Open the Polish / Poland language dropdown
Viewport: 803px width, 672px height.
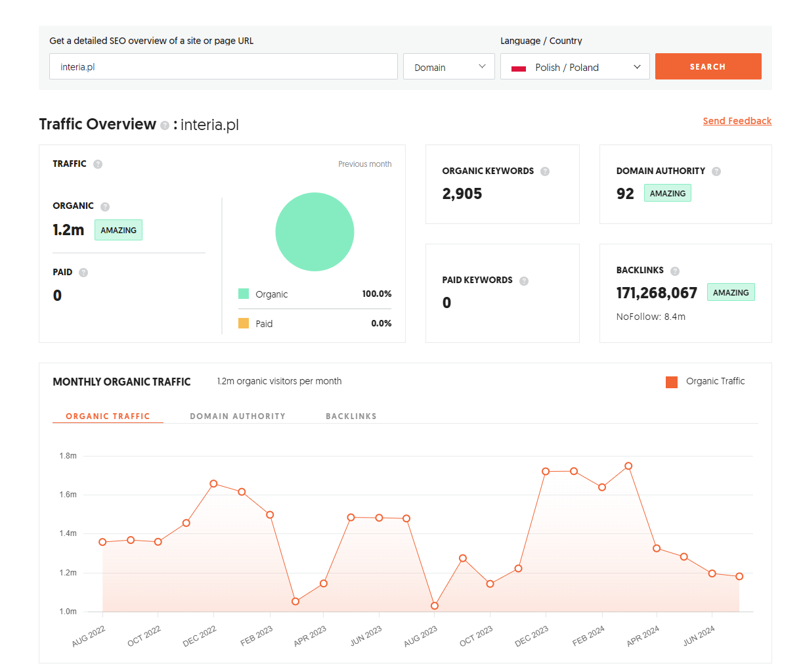coord(575,67)
